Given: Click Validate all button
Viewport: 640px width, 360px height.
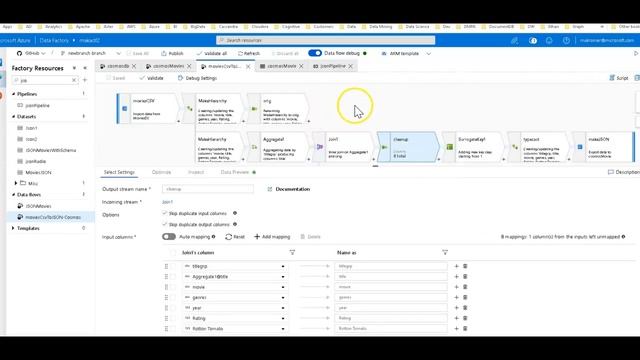Looking at the screenshot, I should pos(211,53).
